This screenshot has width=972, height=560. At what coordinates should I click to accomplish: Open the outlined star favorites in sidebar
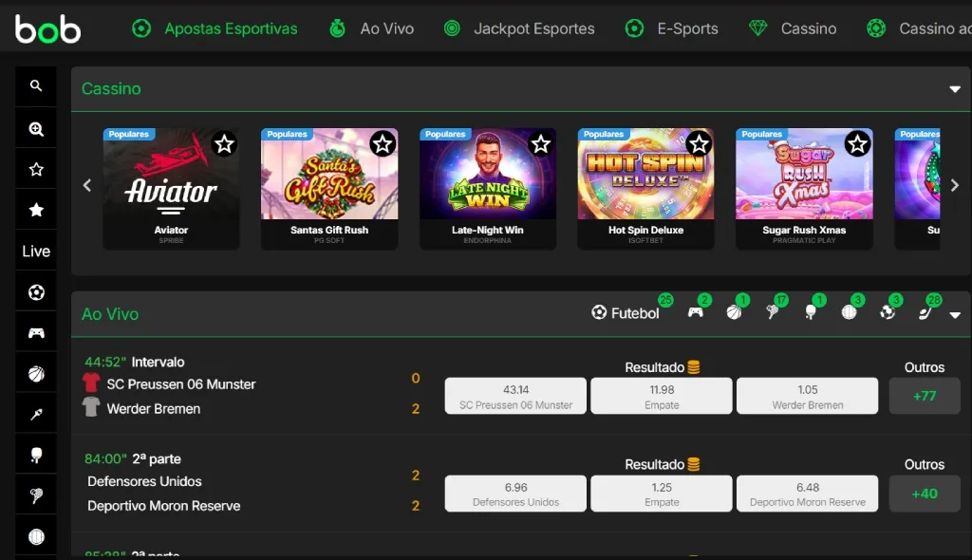[x=36, y=169]
